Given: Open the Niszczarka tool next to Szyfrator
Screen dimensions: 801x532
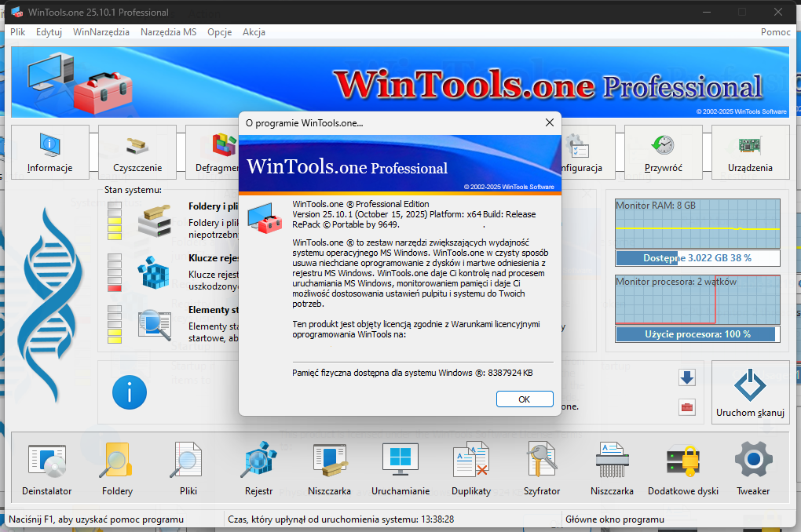Looking at the screenshot, I should click(612, 468).
